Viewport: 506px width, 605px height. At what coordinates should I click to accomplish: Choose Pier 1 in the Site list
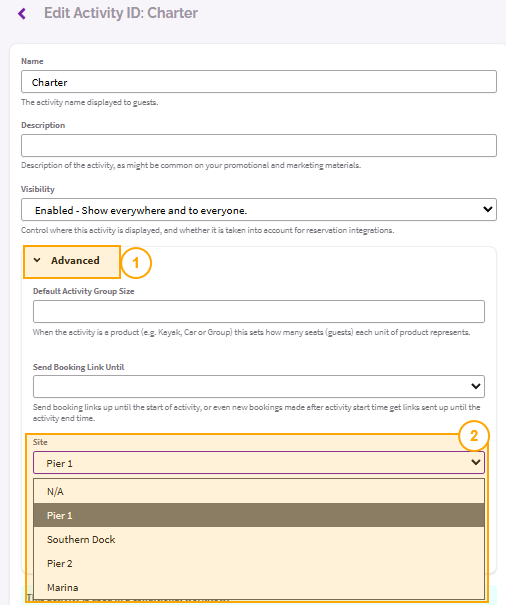[259, 515]
